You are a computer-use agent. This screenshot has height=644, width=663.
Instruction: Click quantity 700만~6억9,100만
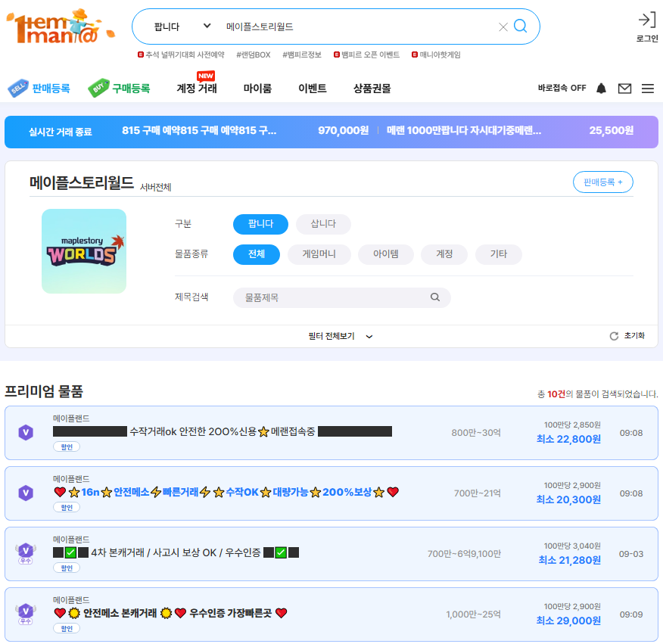click(x=464, y=553)
